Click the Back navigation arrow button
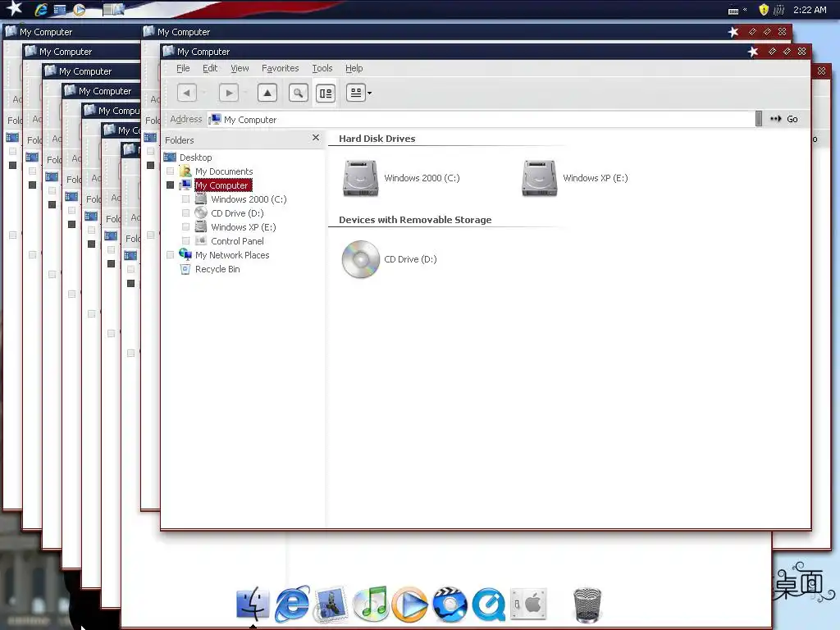Viewport: 840px width, 630px height. coord(186,93)
